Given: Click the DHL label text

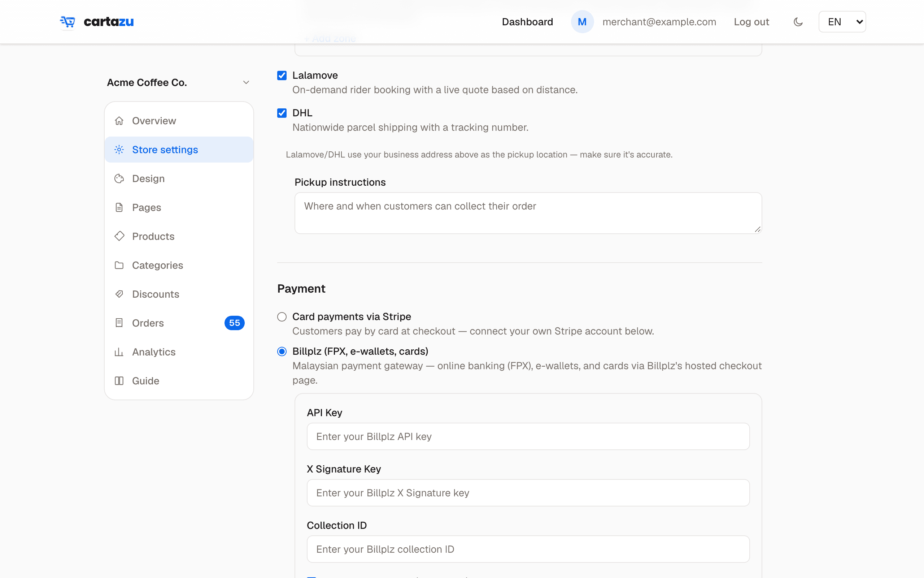Looking at the screenshot, I should (x=302, y=113).
